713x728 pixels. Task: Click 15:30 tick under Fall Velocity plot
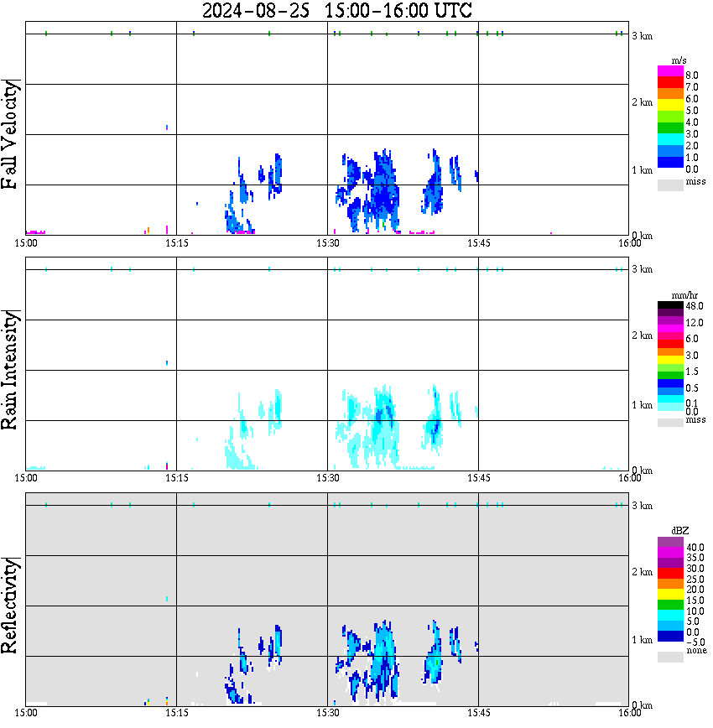[327, 243]
